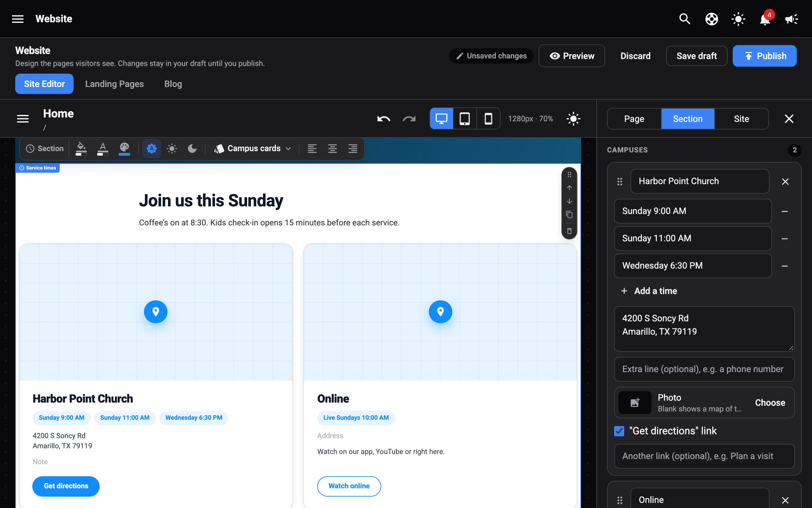Screen dimensions: 812x508
Task: Uncheck the "Get directions" link checkbox
Action: [x=619, y=431]
